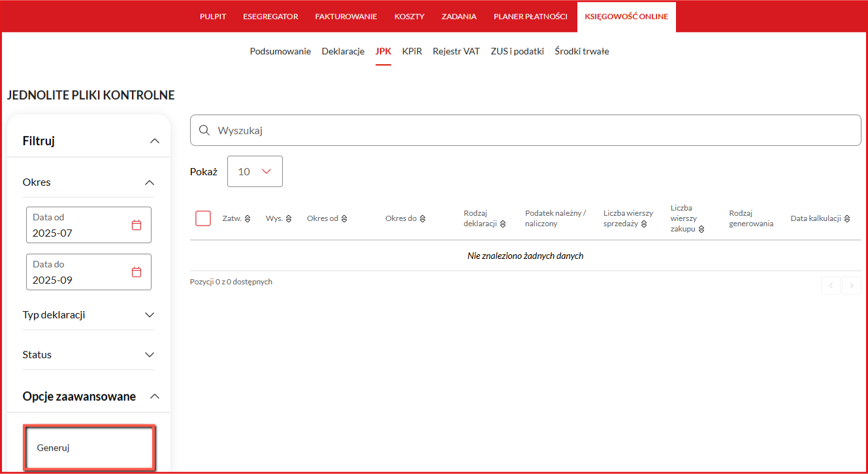This screenshot has width=868, height=474.
Task: Tick the select-all table checkbox
Action: pos(203,218)
